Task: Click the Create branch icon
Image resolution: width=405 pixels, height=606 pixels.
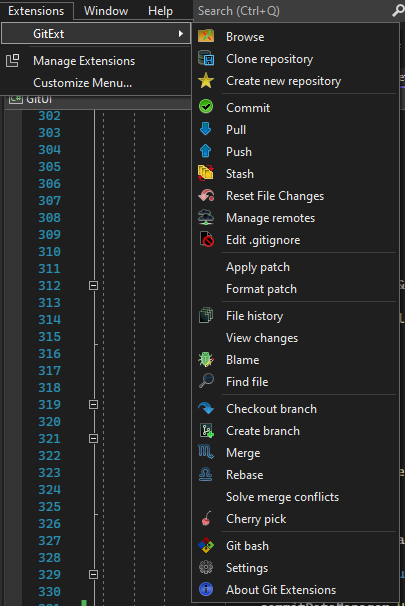Action: [x=206, y=430]
